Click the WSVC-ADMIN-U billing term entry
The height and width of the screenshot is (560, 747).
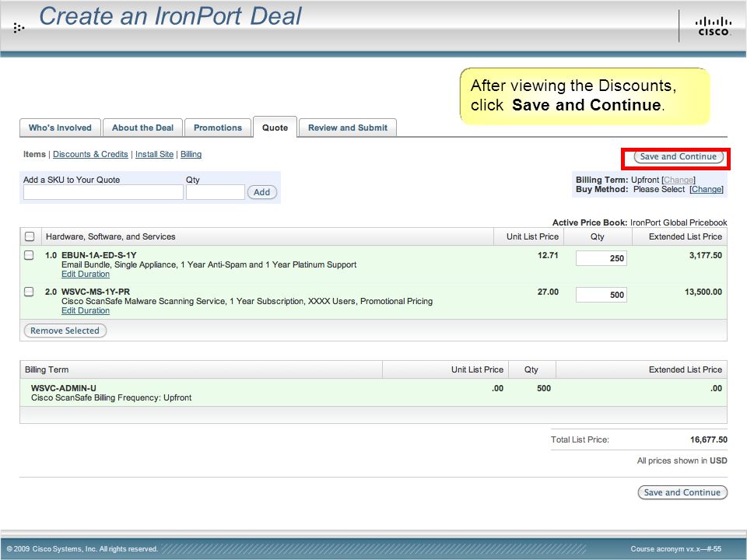63,388
